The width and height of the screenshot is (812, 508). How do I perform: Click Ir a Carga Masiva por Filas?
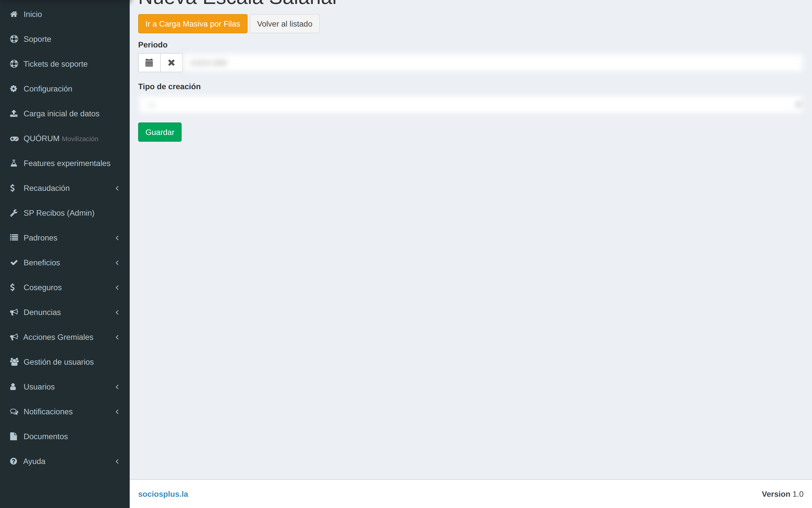[x=193, y=24]
